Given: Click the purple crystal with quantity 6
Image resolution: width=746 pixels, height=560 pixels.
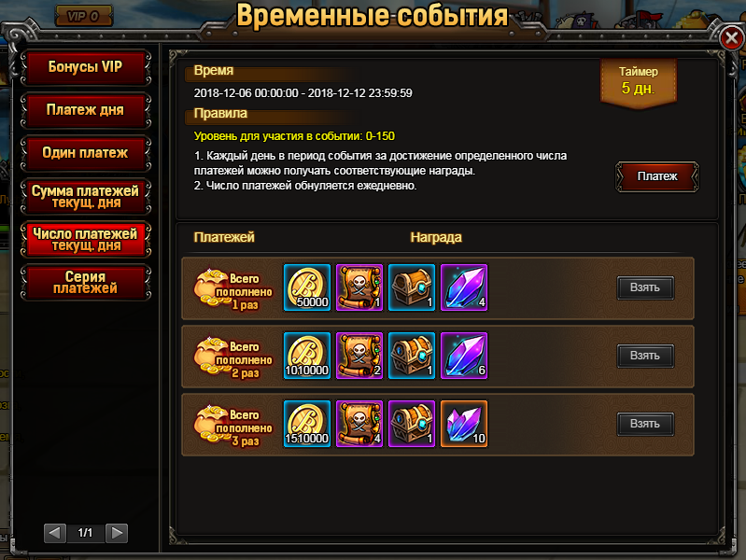Looking at the screenshot, I should click(464, 356).
